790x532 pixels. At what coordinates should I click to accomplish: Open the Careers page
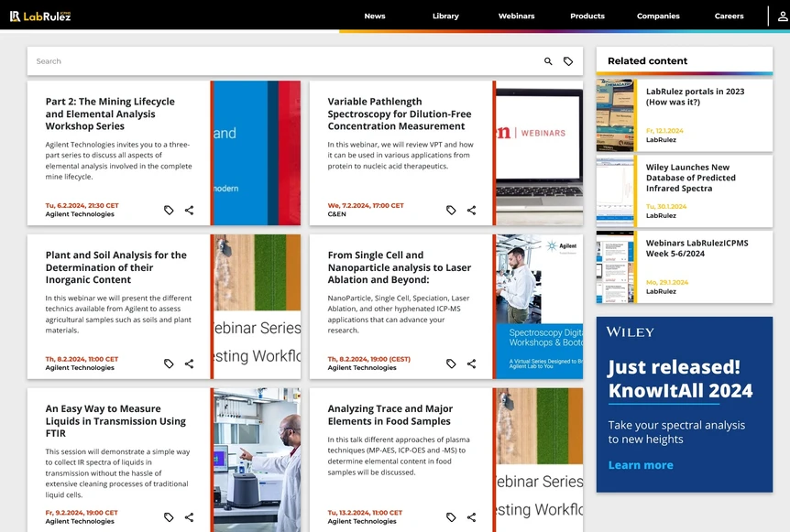pos(729,16)
